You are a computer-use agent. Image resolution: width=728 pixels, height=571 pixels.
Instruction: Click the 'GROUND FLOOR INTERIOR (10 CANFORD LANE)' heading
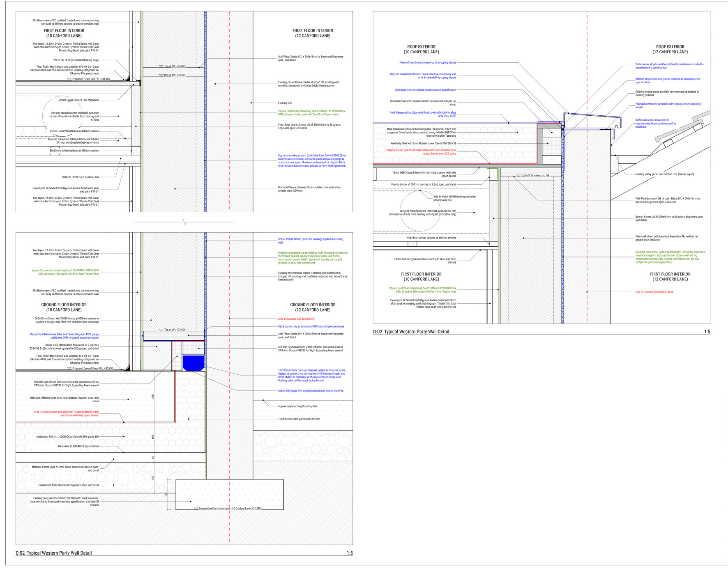pyautogui.click(x=64, y=307)
